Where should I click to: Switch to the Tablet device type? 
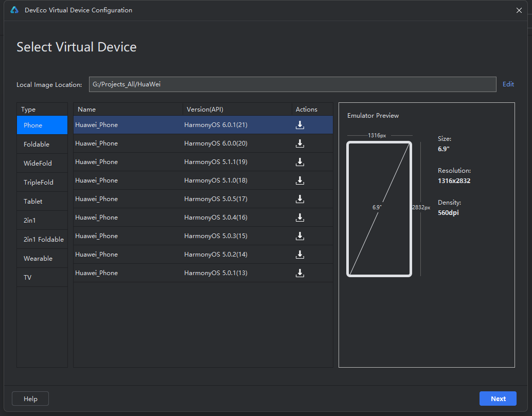point(42,201)
